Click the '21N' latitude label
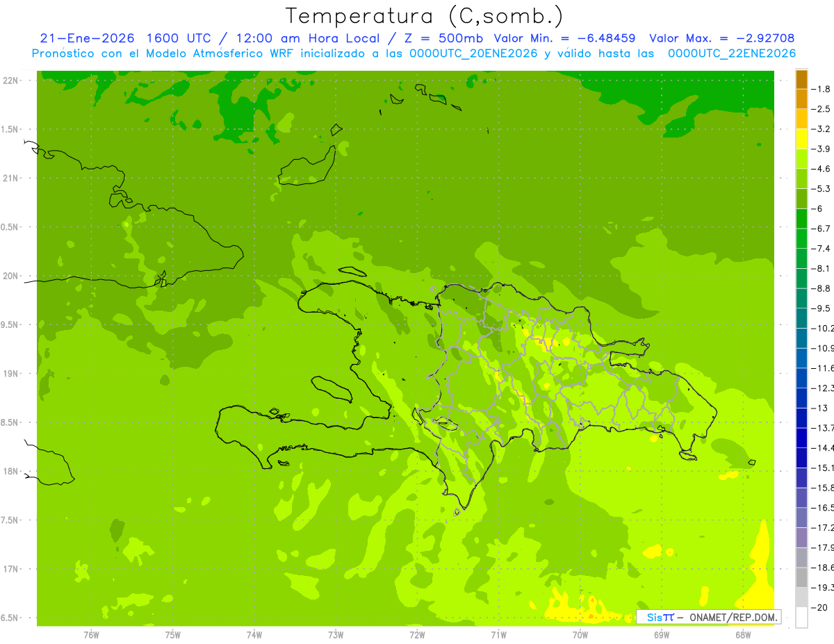This screenshot has width=834, height=644. 10,179
